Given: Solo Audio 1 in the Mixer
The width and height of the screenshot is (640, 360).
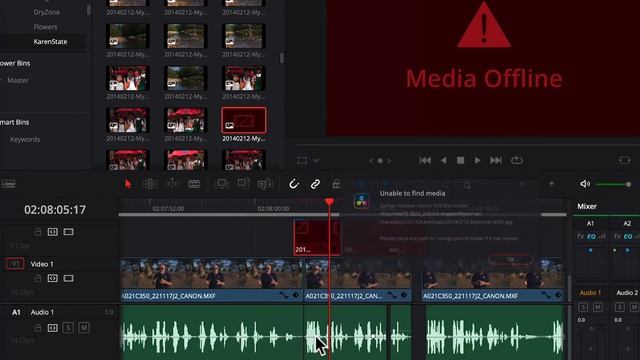Looking at the screenshot, I should [583, 307].
